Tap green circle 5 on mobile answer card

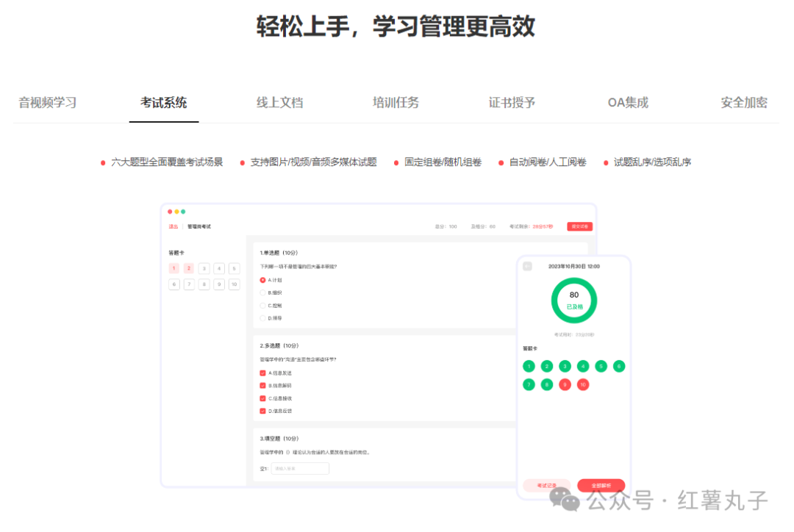click(x=601, y=366)
